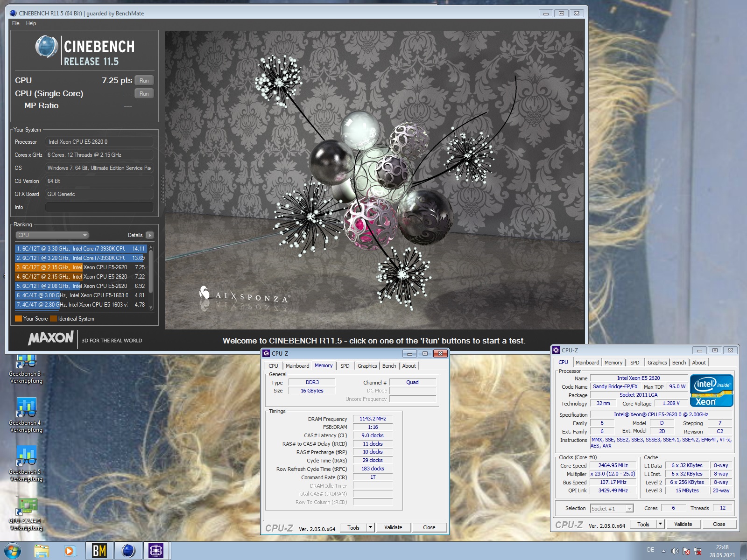Select ranking row Xeon E5-2620 6.92

pyautogui.click(x=81, y=286)
